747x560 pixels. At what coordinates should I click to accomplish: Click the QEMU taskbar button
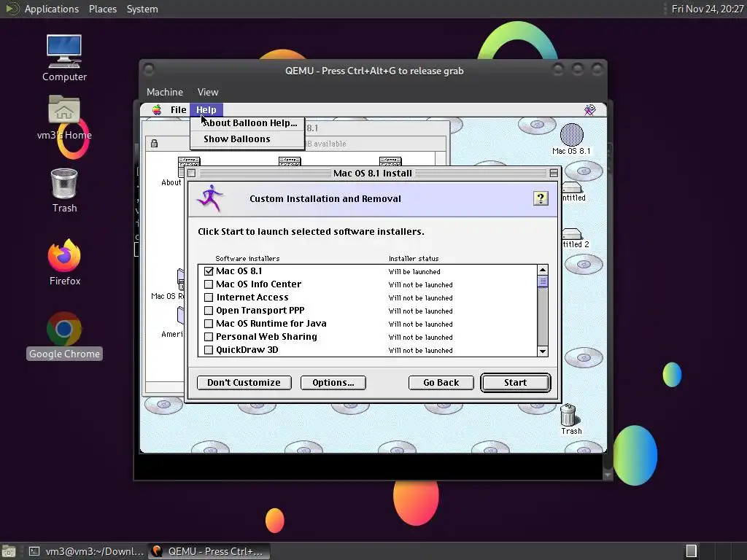pyautogui.click(x=208, y=551)
